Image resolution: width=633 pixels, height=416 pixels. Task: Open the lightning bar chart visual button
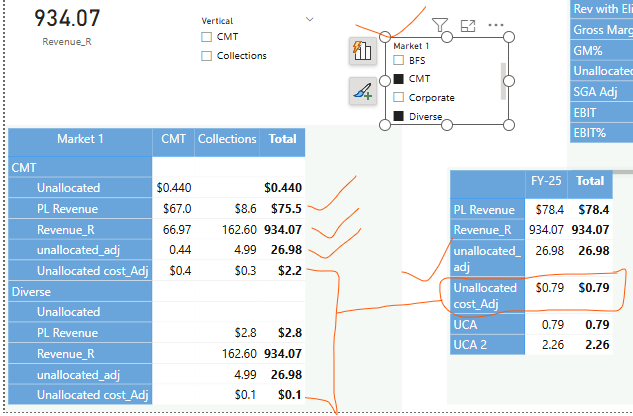point(363,51)
